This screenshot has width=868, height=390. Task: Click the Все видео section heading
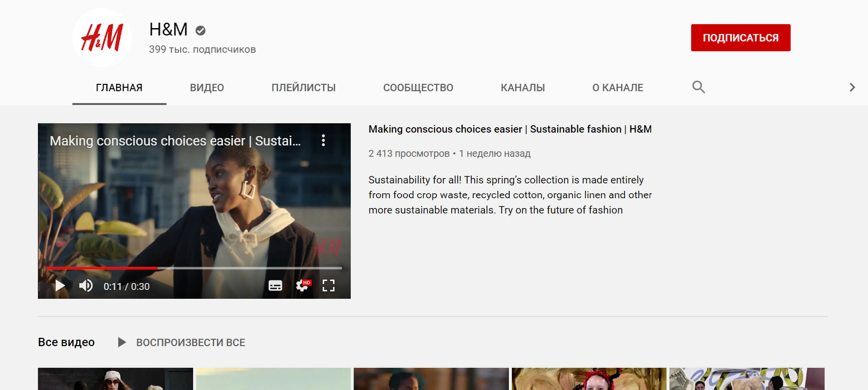tap(67, 342)
